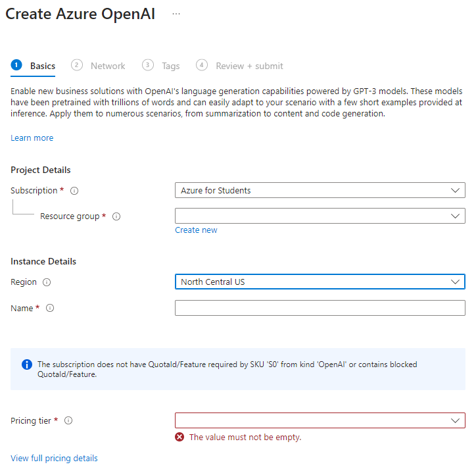Expand the empty Pricing tier dropdown
Image resolution: width=476 pixels, height=475 pixels.
(x=320, y=420)
